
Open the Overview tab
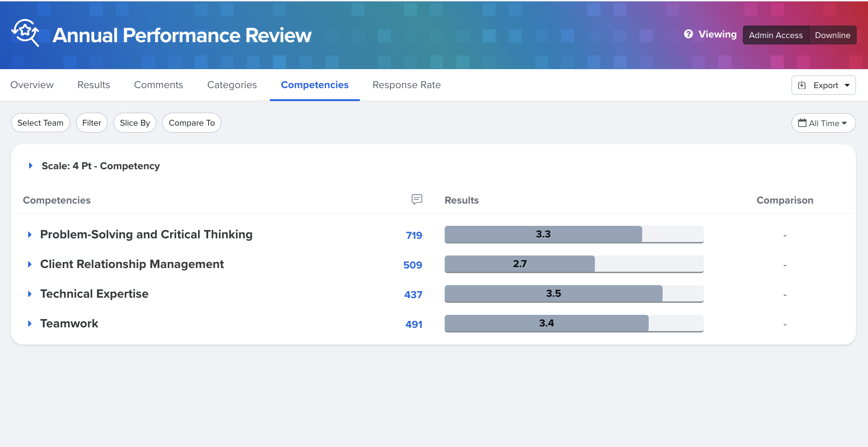tap(32, 85)
